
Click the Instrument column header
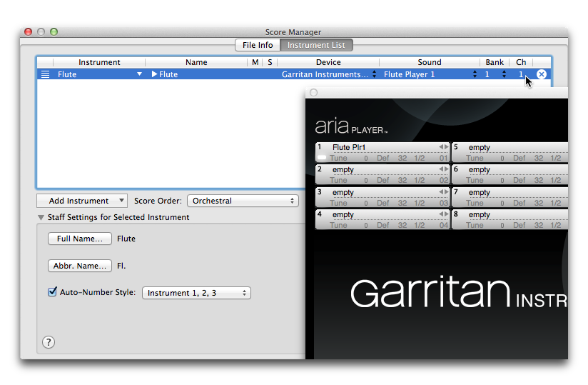click(x=99, y=62)
